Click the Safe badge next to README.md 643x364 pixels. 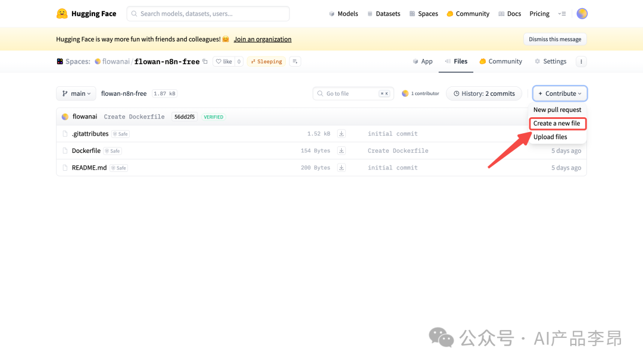[x=118, y=168]
